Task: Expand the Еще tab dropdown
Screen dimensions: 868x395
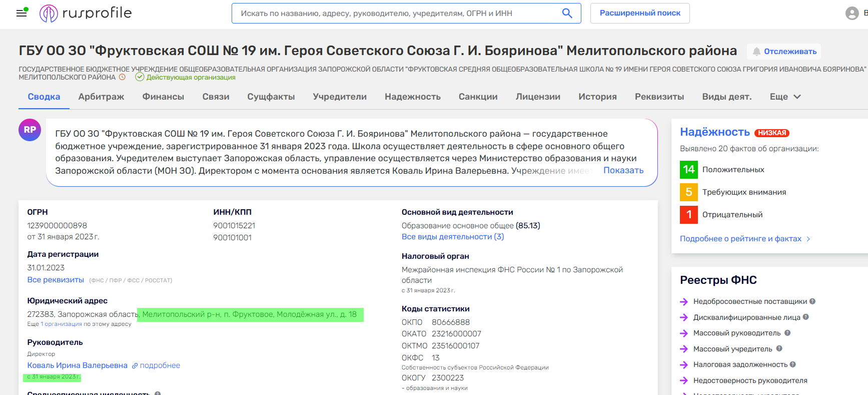Action: tap(785, 97)
